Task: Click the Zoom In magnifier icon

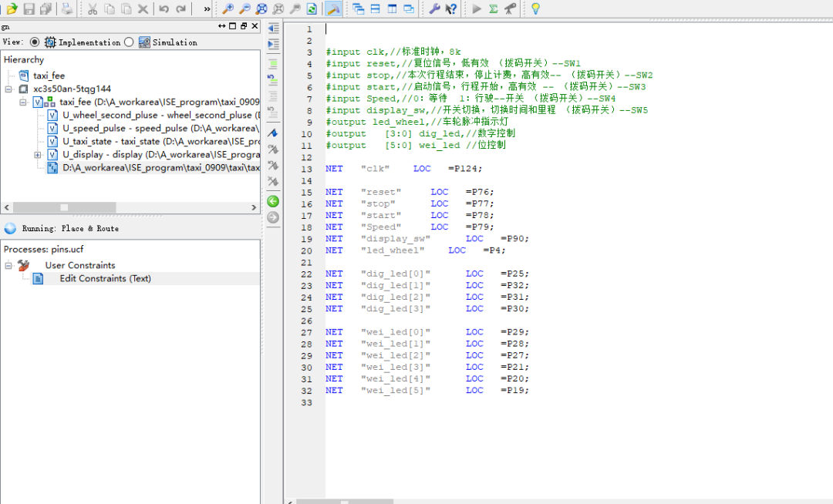Action: coord(228,9)
